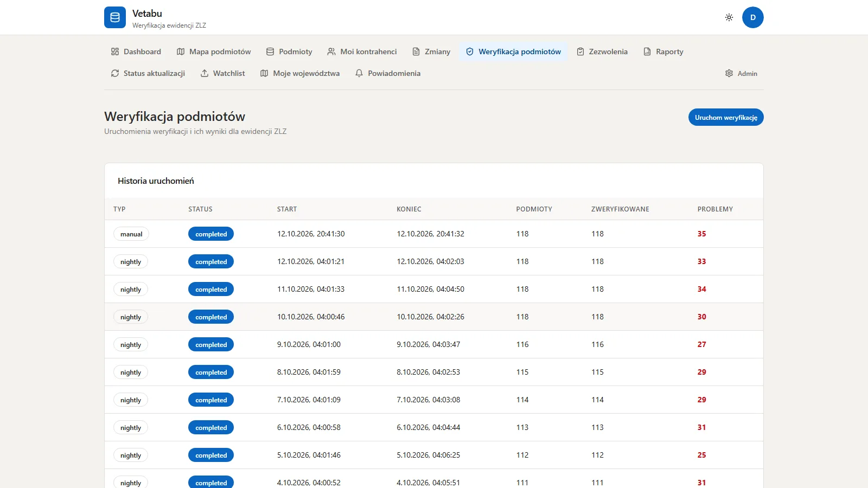
Task: Switch to Moi kontrahenci
Action: pyautogui.click(x=362, y=52)
